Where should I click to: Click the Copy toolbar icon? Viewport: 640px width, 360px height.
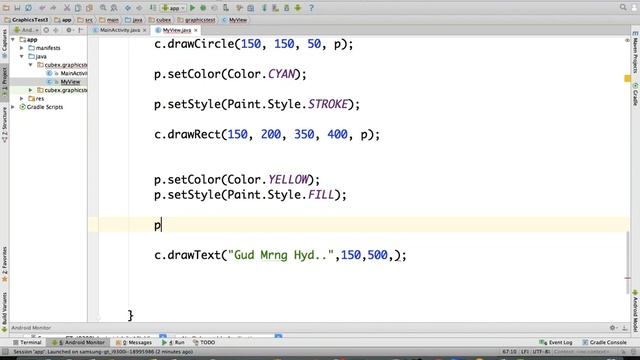[78, 8]
